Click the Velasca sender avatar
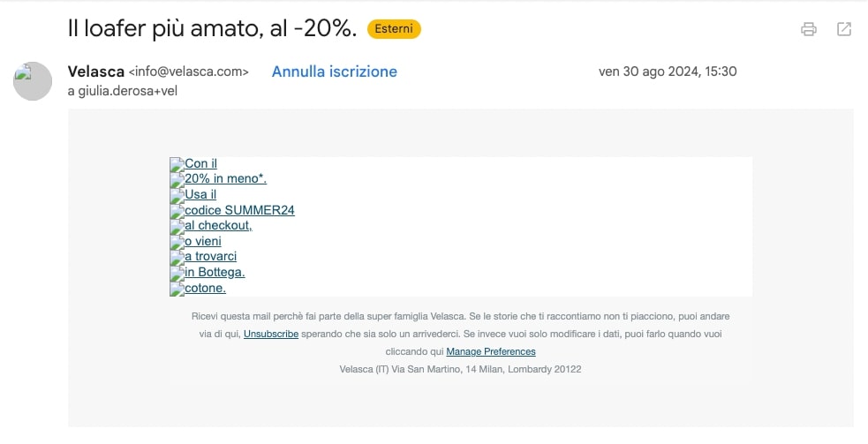The height and width of the screenshot is (444, 868). 33,81
